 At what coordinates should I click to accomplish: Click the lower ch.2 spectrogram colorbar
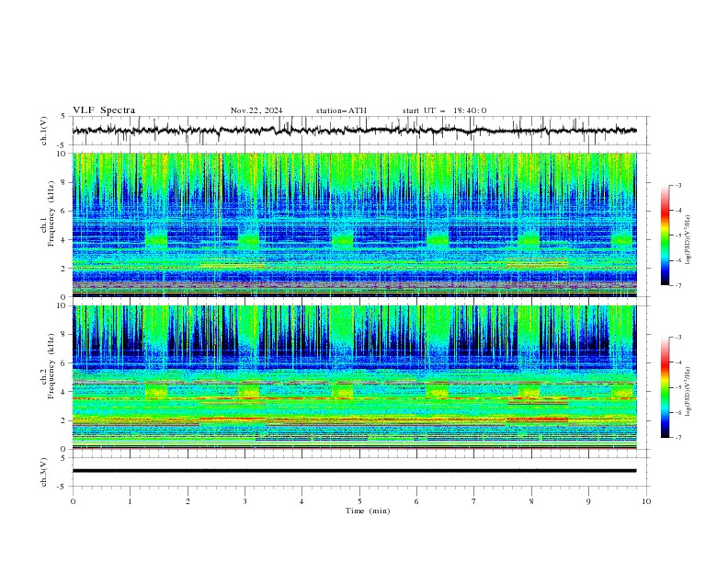click(665, 387)
